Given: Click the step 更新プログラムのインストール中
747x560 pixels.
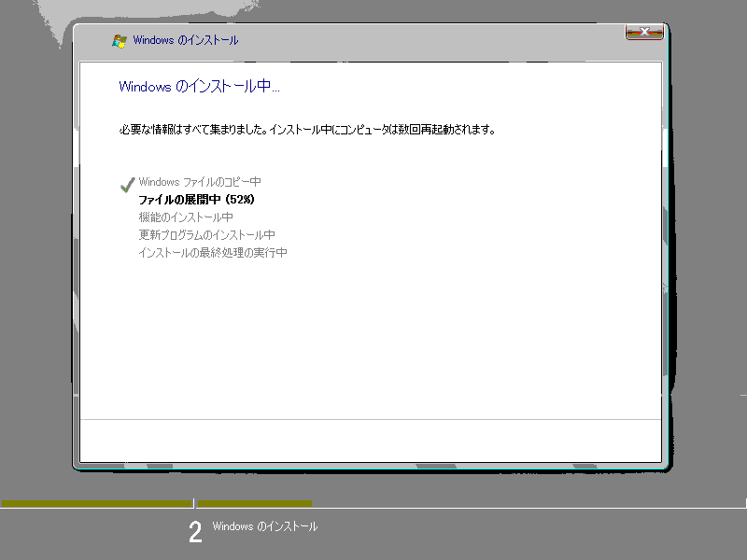Looking at the screenshot, I should coord(206,235).
